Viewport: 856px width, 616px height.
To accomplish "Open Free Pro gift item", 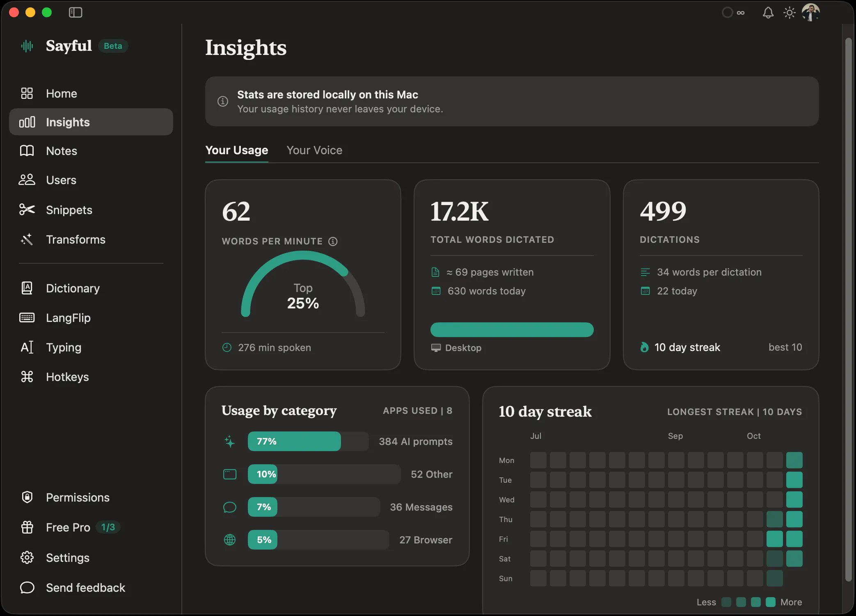I will point(91,527).
